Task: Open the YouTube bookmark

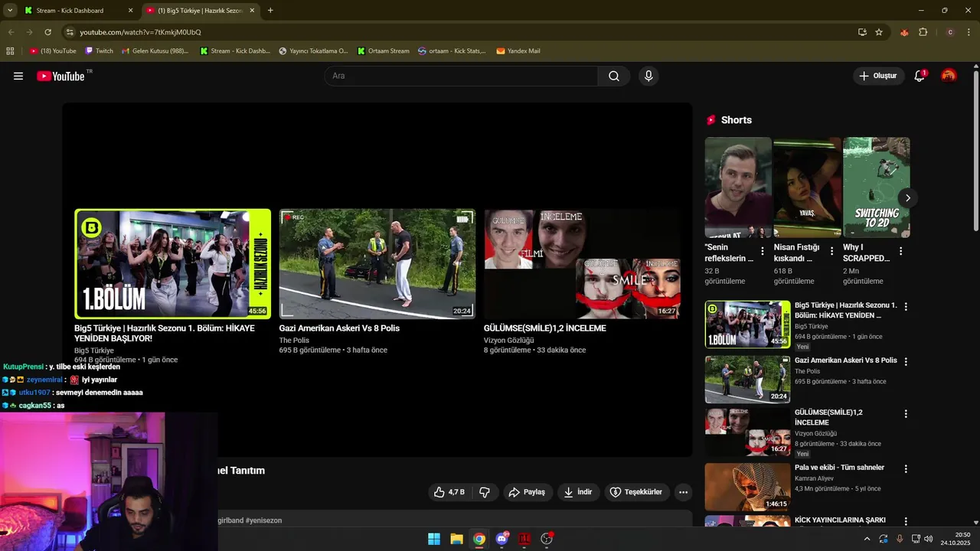Action: [53, 51]
